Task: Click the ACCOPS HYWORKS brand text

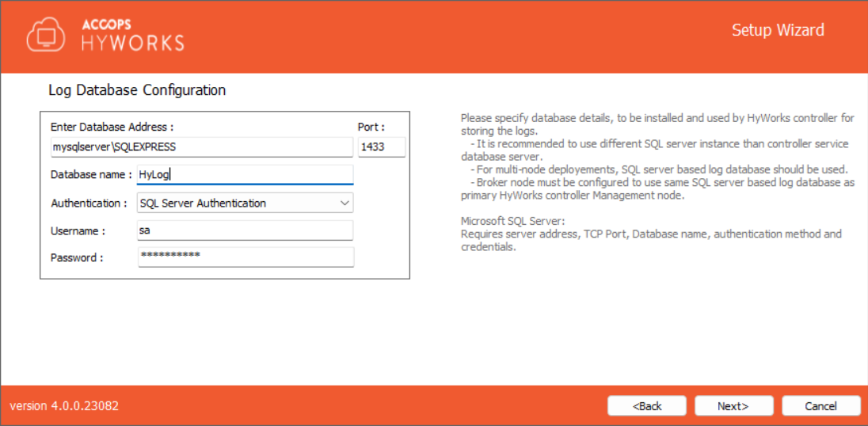Action: [132, 35]
